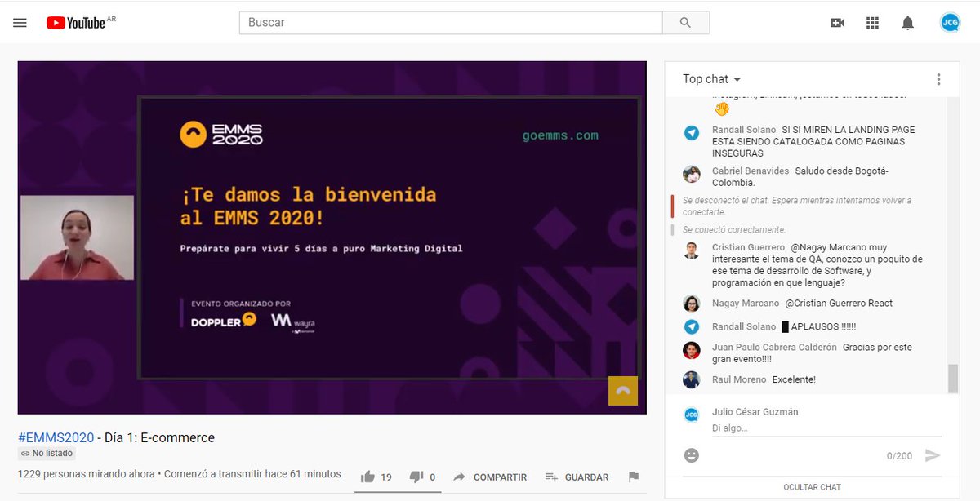
Task: Open the JCG account avatar menu
Action: pyautogui.click(x=950, y=23)
